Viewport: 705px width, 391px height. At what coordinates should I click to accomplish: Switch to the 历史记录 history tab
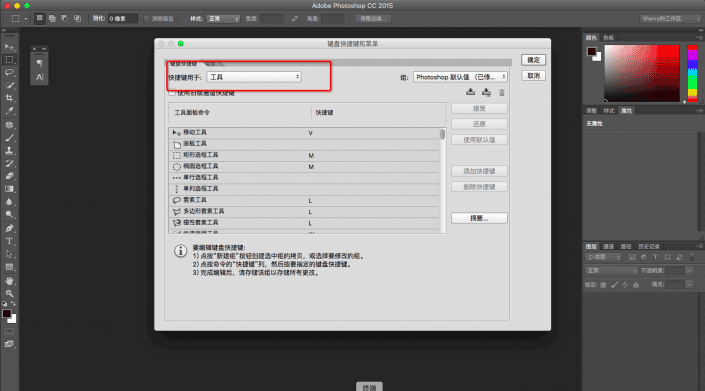pyautogui.click(x=649, y=246)
